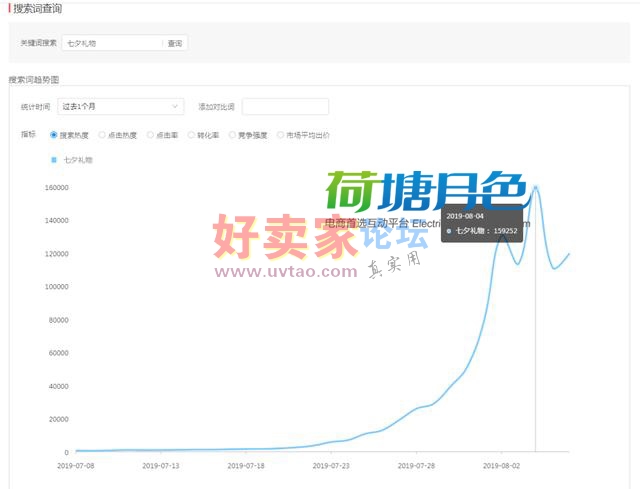Viewport: 640px width, 489px height.
Task: Pick the 竞争强度 radio option
Action: tap(232, 135)
